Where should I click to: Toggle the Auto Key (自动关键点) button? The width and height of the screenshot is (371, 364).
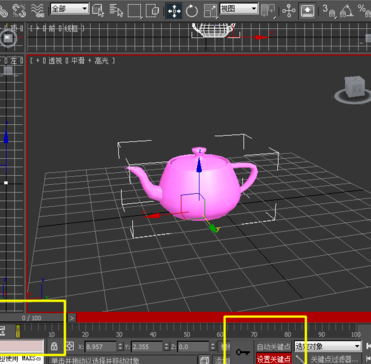point(274,346)
